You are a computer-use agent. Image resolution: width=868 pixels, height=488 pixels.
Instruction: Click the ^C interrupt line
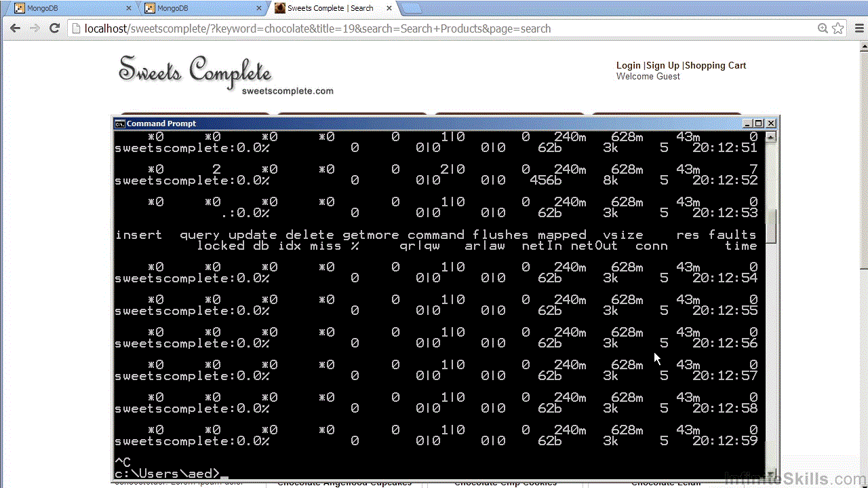[x=123, y=462]
